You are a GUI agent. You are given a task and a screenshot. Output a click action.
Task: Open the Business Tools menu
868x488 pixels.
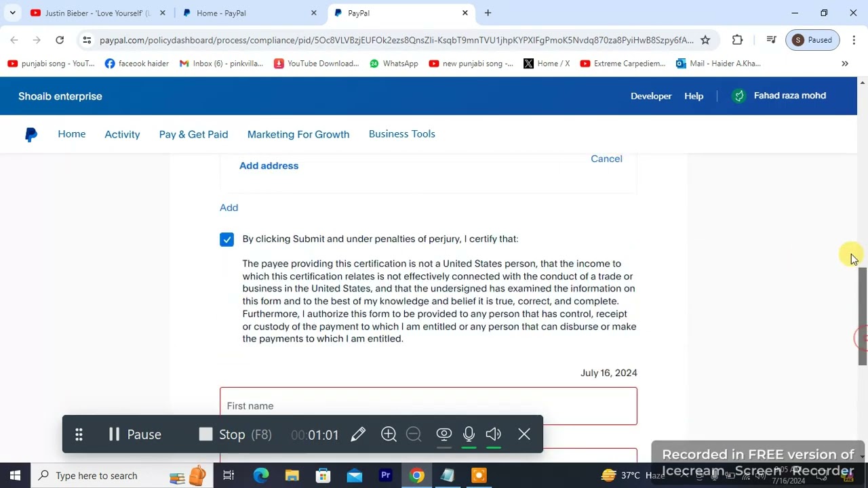[402, 134]
